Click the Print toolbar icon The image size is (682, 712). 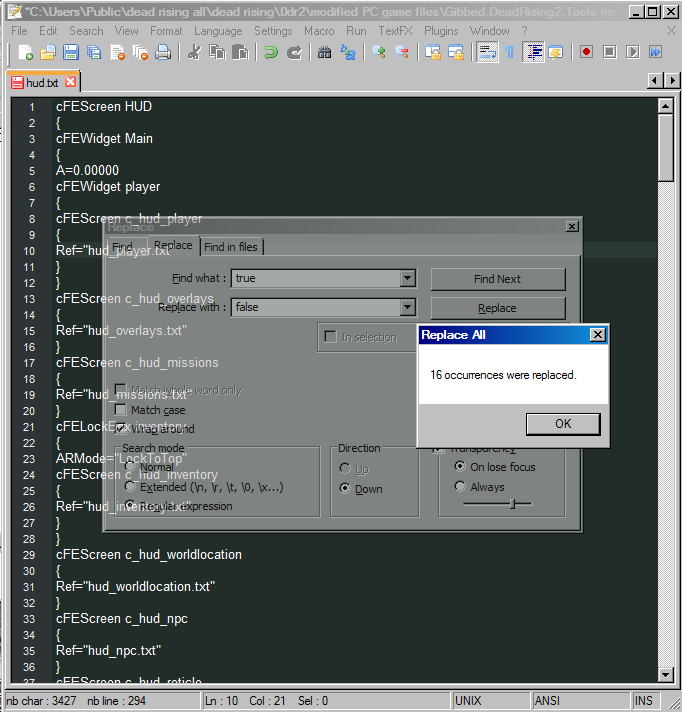click(x=163, y=52)
